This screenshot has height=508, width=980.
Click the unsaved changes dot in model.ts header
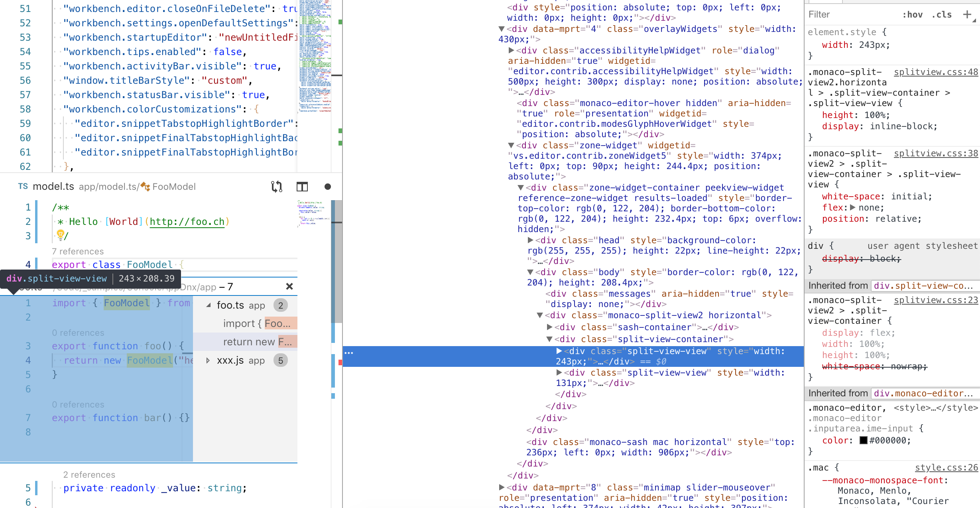pyautogui.click(x=328, y=187)
